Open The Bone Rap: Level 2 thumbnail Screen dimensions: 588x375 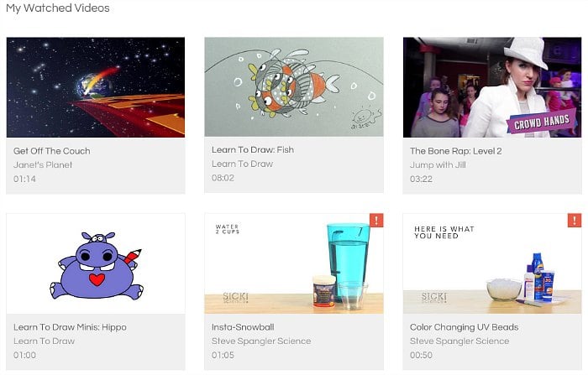(492, 87)
